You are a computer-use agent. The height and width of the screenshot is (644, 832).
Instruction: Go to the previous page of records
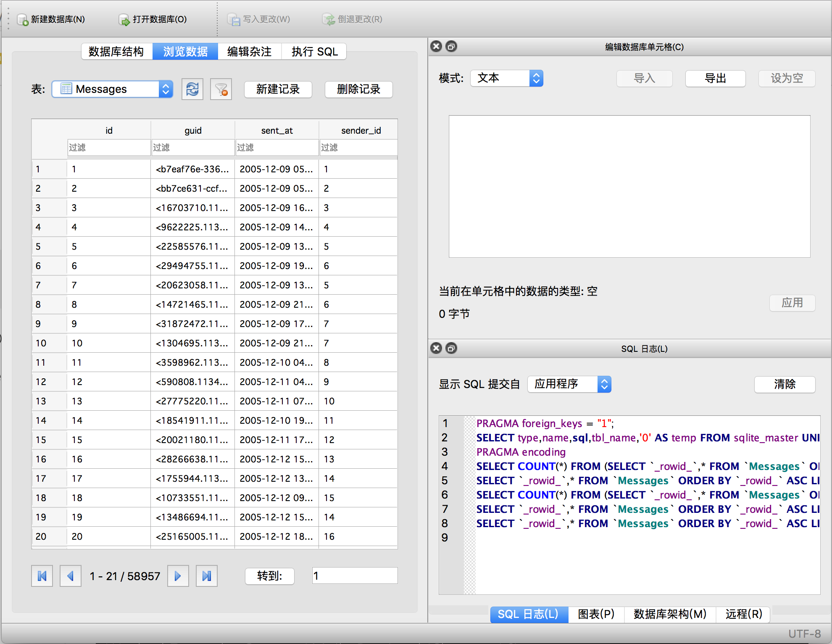coord(70,576)
